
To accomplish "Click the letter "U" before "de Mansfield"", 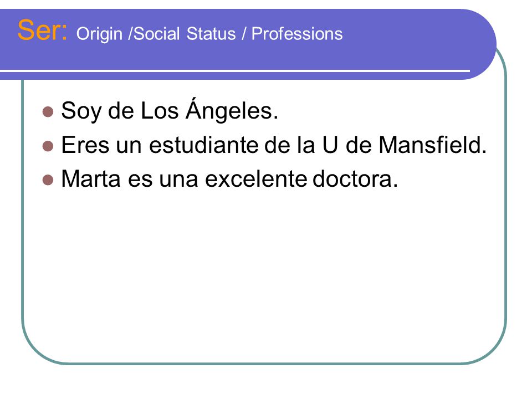I will [x=330, y=145].
